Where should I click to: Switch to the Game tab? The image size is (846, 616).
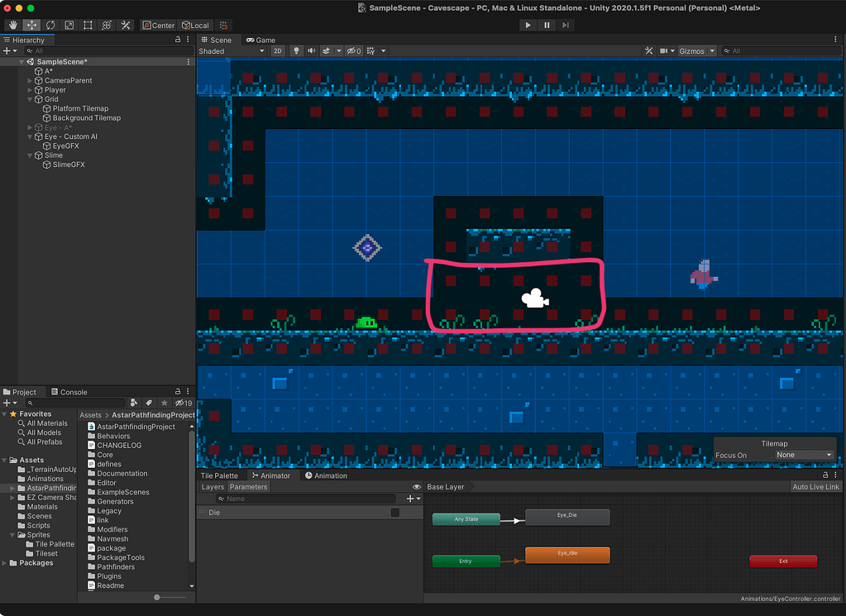[x=260, y=40]
